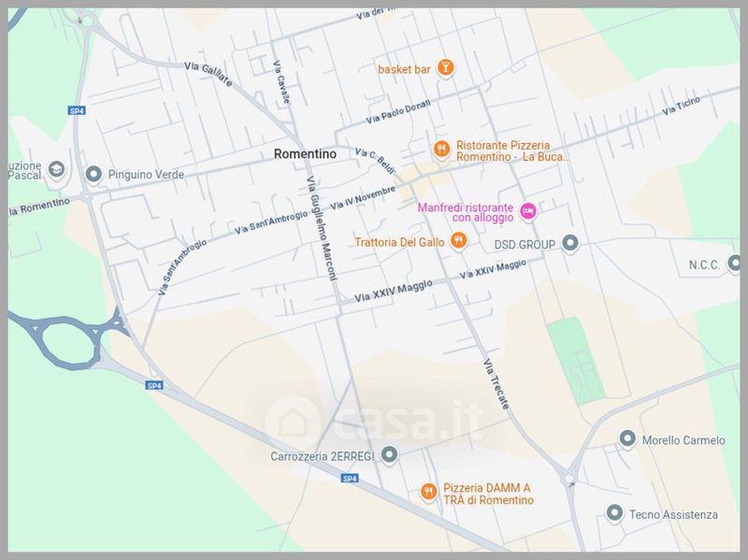The height and width of the screenshot is (560, 748).
Task: Open Manfredi ristorante con alloggio hotel pin
Action: tap(527, 211)
